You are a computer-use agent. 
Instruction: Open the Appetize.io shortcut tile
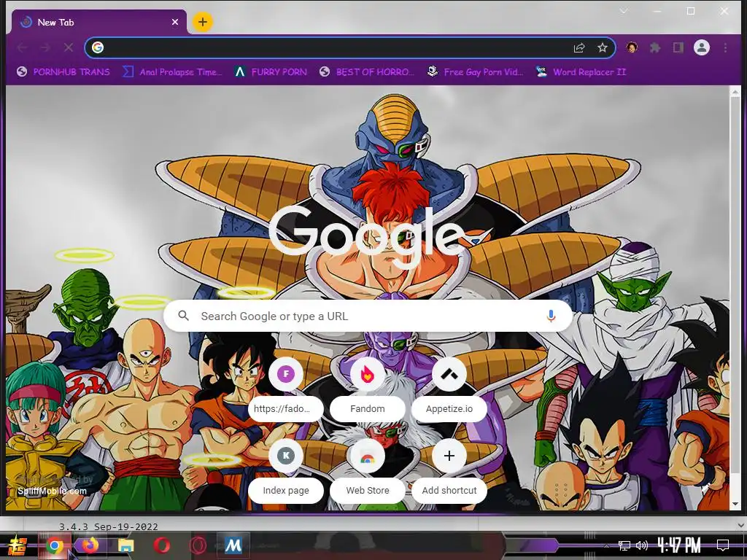[x=449, y=388]
